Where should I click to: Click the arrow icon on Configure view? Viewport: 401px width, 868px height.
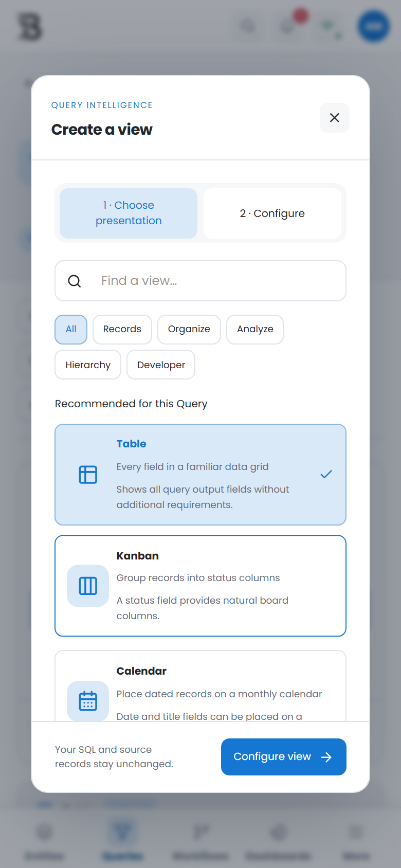[326, 757]
